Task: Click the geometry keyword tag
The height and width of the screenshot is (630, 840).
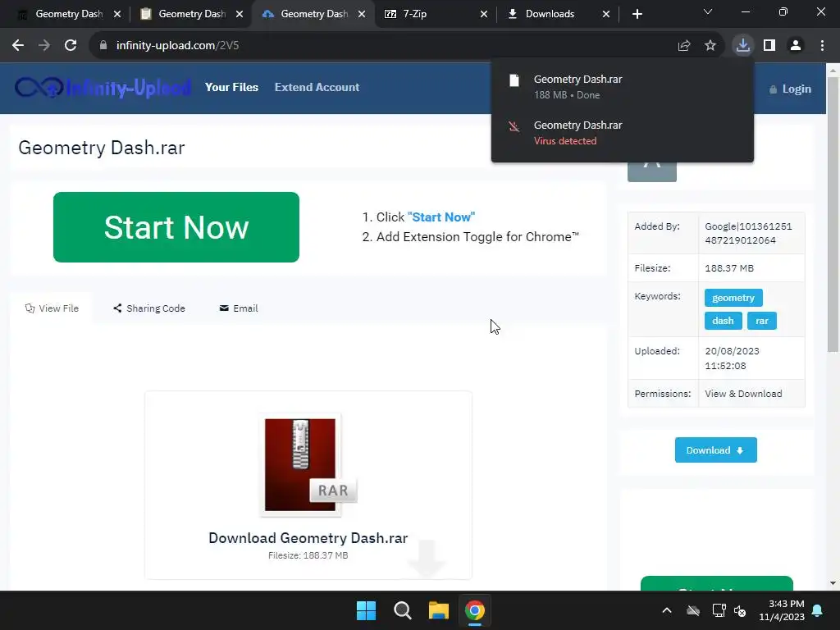Action: coord(733,298)
